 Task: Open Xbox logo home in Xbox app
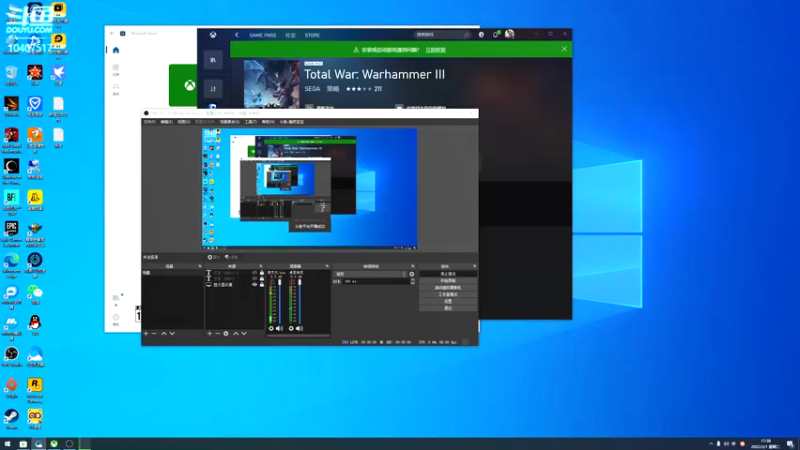tap(213, 35)
